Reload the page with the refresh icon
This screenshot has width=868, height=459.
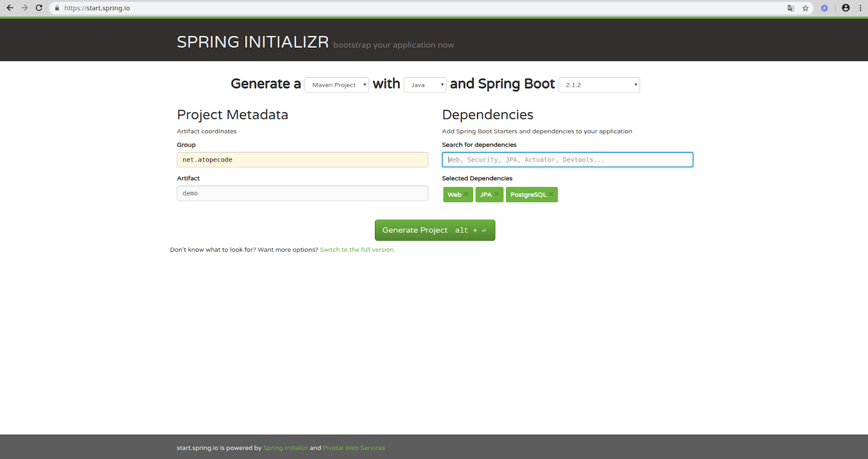(x=39, y=8)
